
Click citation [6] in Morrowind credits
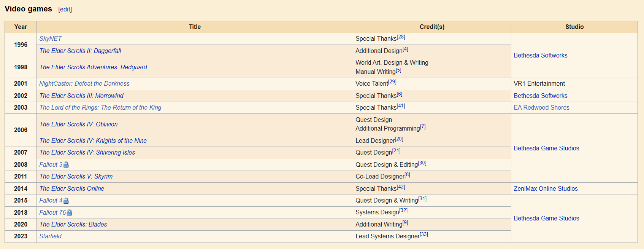click(400, 94)
